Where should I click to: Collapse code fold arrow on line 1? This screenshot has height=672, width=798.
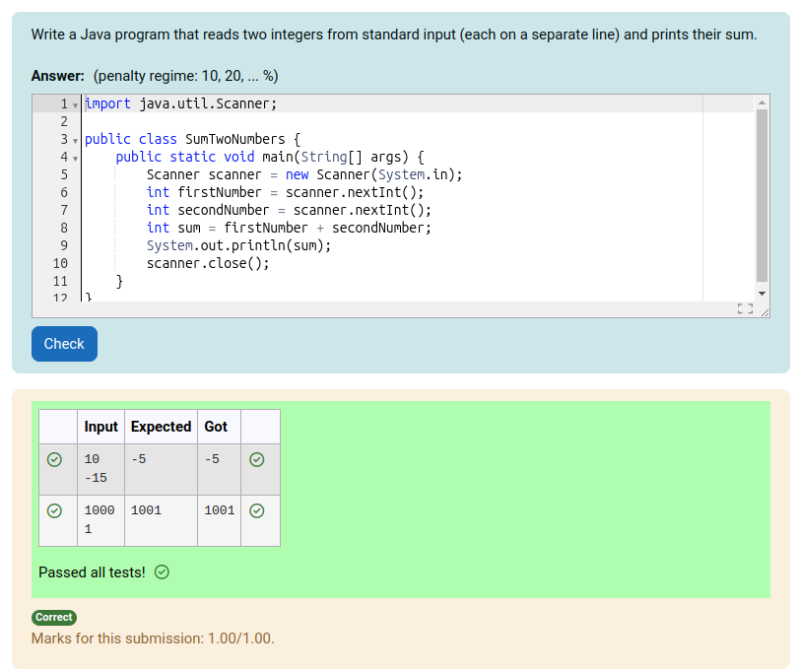pos(75,105)
